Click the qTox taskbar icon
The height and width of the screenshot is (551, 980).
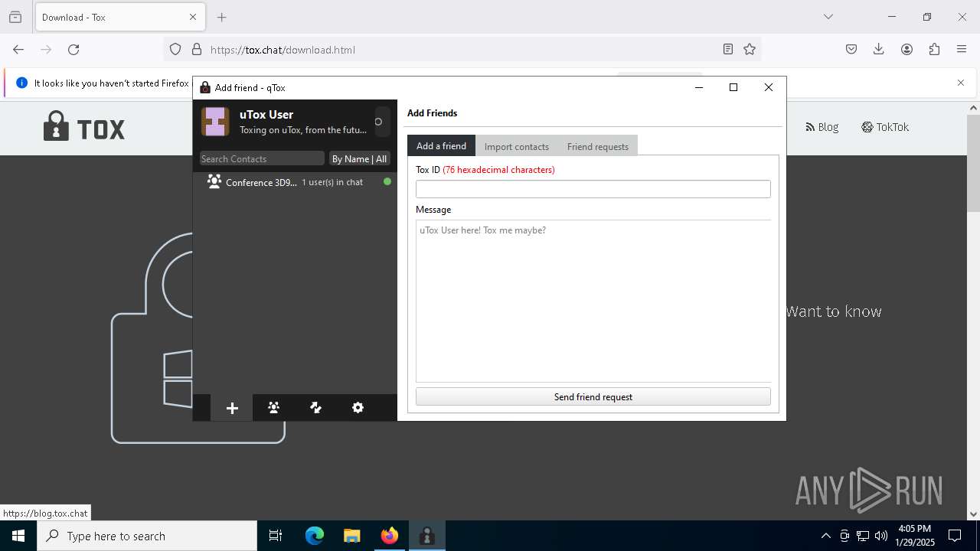(427, 536)
